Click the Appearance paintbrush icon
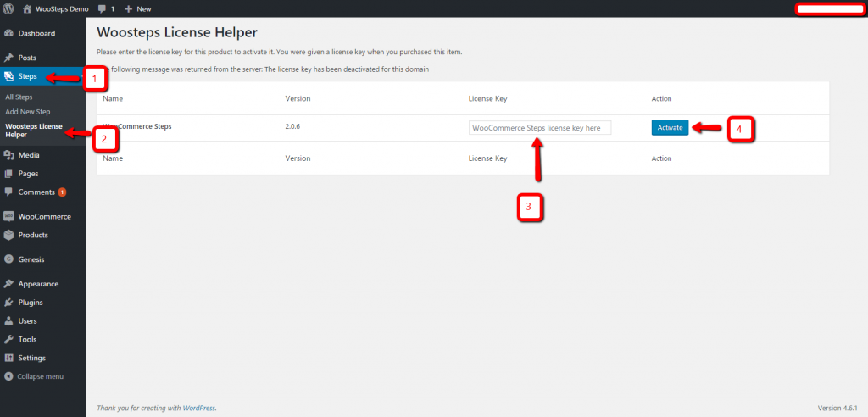This screenshot has width=868, height=417. (8, 284)
